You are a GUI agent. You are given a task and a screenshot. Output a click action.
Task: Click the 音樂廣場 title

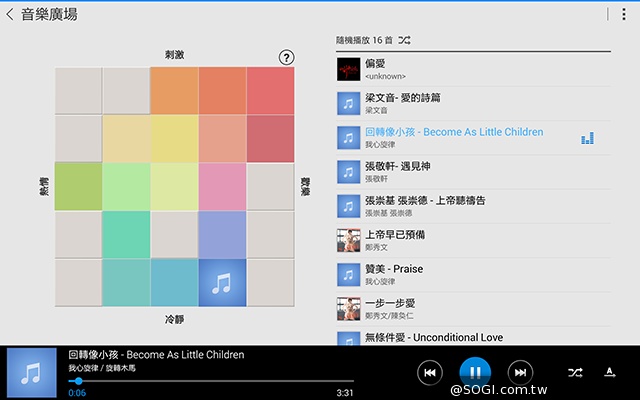(49, 15)
